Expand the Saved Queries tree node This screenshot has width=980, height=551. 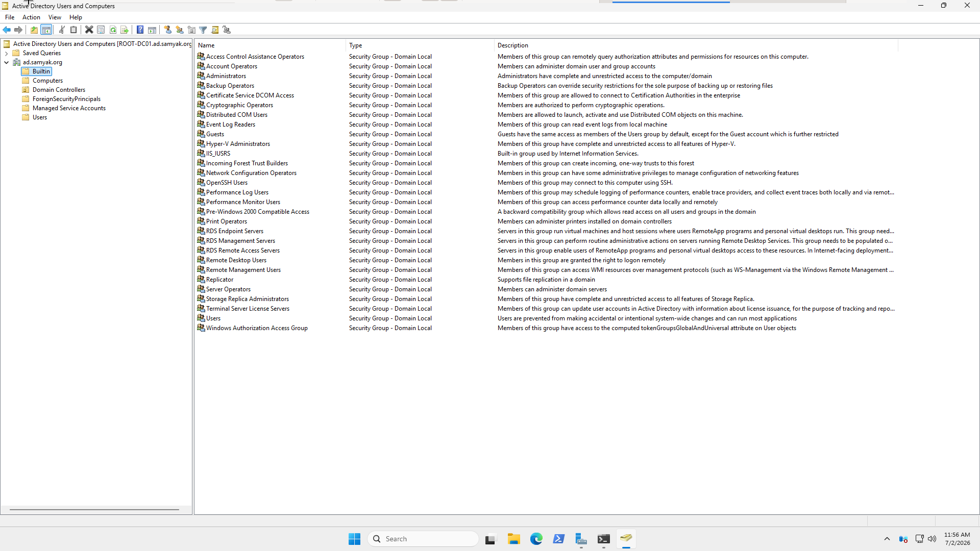pos(6,53)
